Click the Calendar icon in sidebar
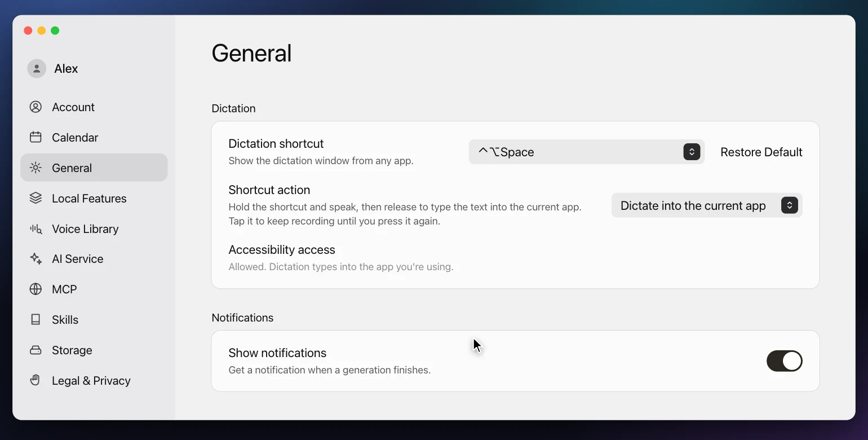This screenshot has height=440, width=868. (36, 138)
